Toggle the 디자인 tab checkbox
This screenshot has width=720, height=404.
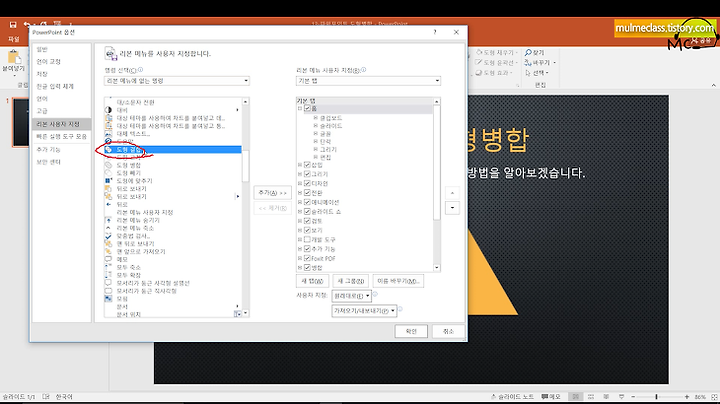click(308, 183)
